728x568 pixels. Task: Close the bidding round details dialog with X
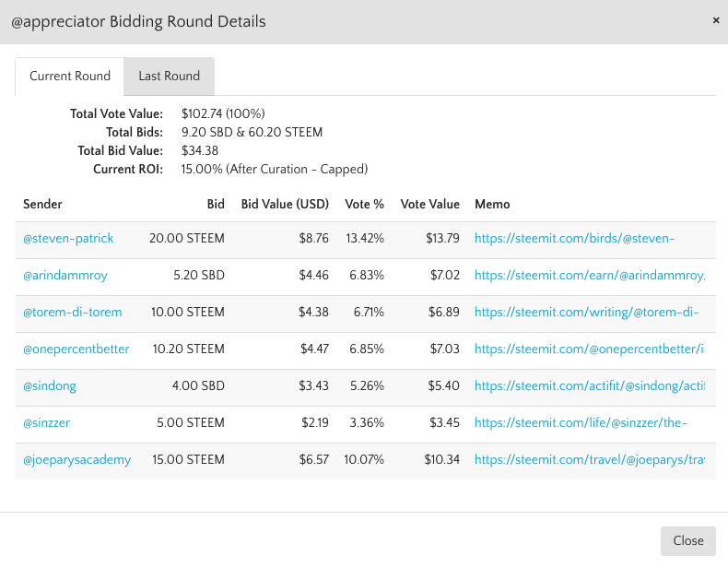pos(716,20)
